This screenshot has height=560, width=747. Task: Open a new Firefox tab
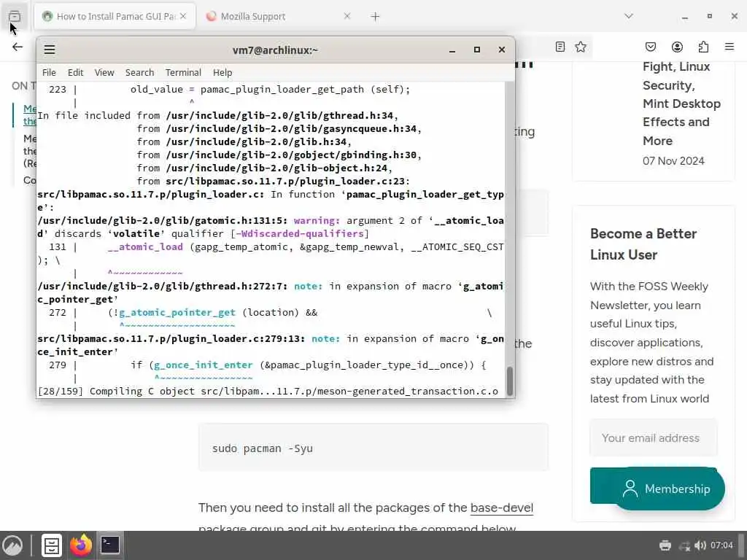375,17
